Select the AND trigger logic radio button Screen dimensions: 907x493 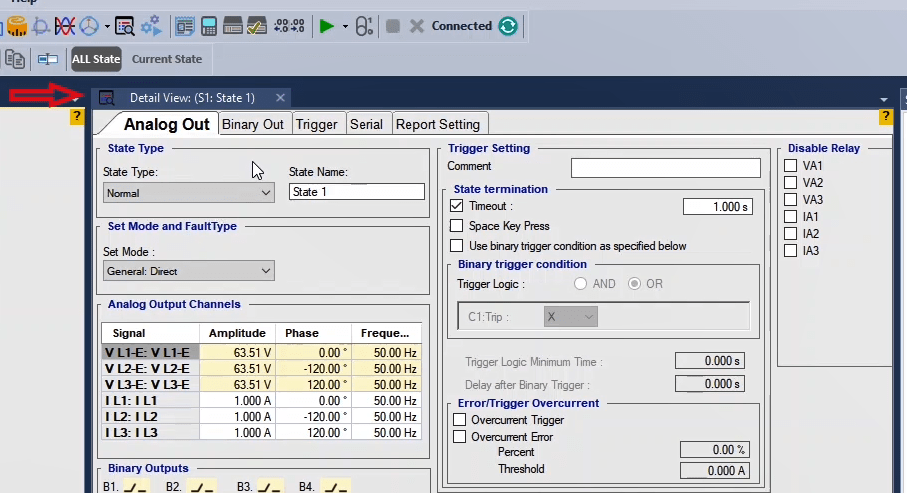point(580,284)
